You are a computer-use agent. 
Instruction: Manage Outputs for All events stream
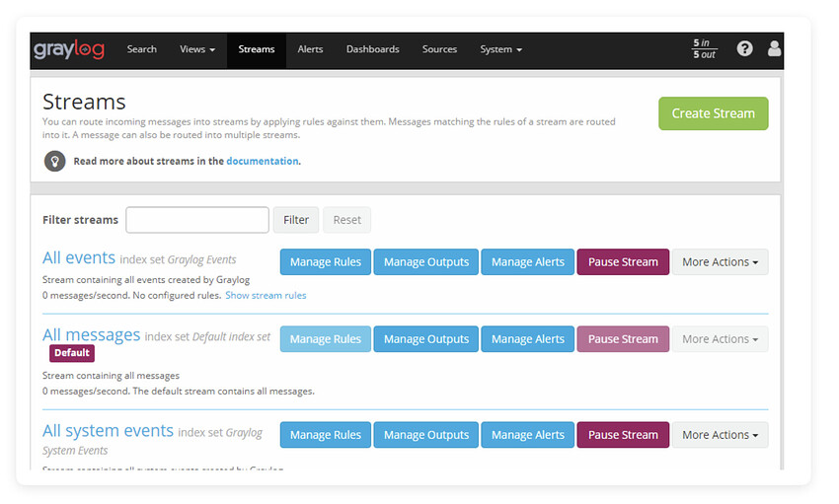click(426, 262)
